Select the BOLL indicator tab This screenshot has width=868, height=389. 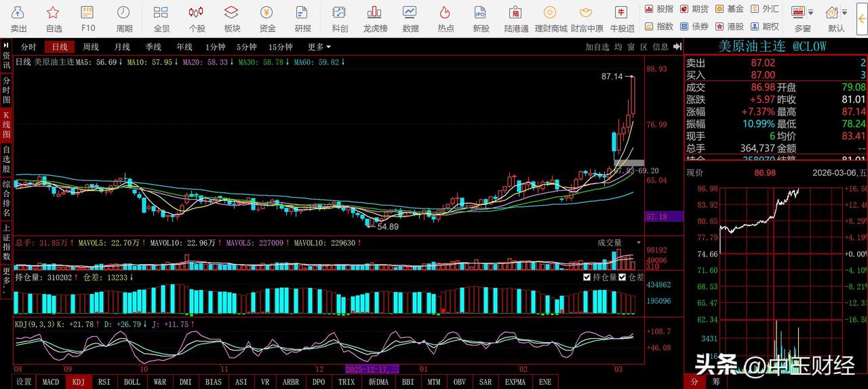coord(132,382)
